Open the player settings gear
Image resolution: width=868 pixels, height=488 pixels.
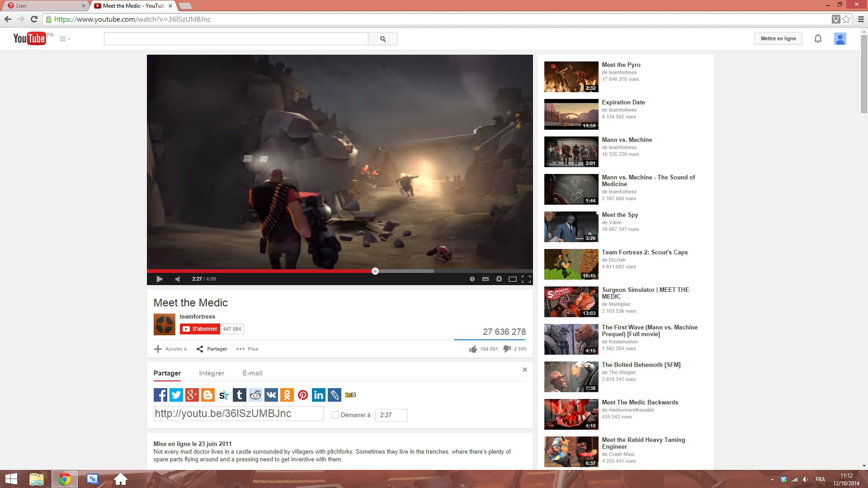coord(499,279)
